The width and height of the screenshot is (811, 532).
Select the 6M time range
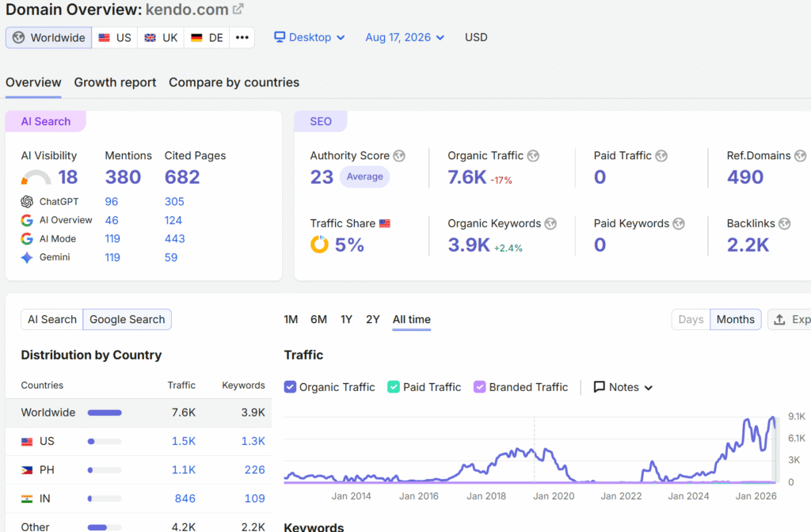pos(318,320)
